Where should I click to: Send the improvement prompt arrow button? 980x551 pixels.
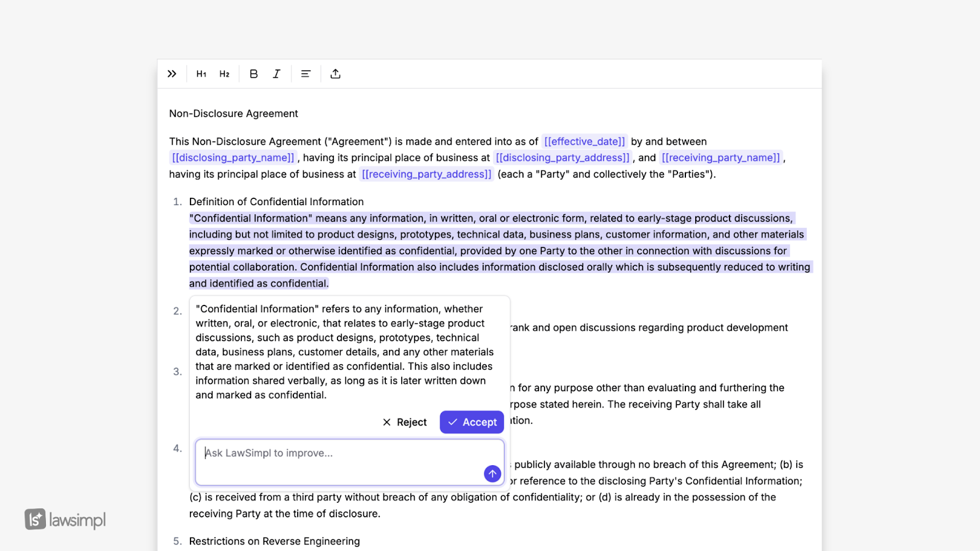coord(492,474)
